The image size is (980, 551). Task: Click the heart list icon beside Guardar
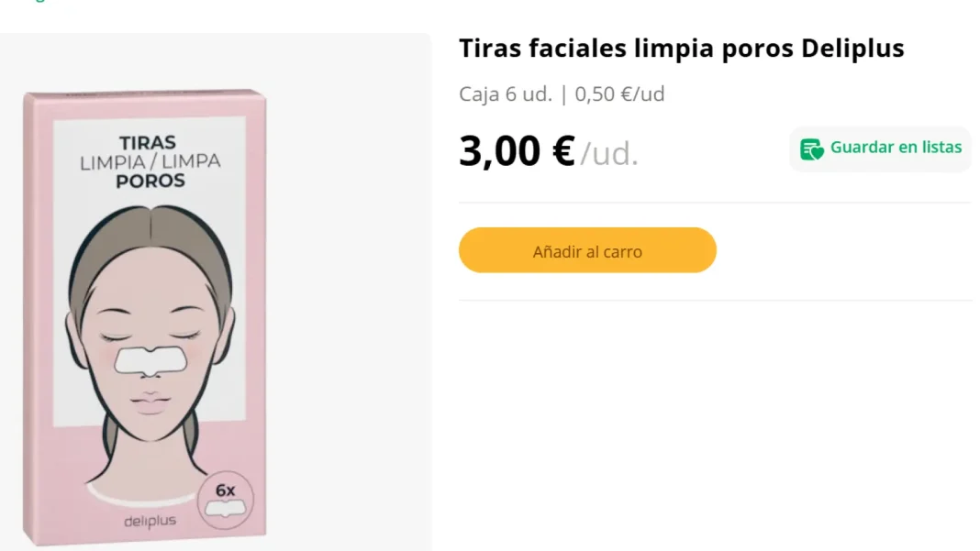(x=811, y=149)
